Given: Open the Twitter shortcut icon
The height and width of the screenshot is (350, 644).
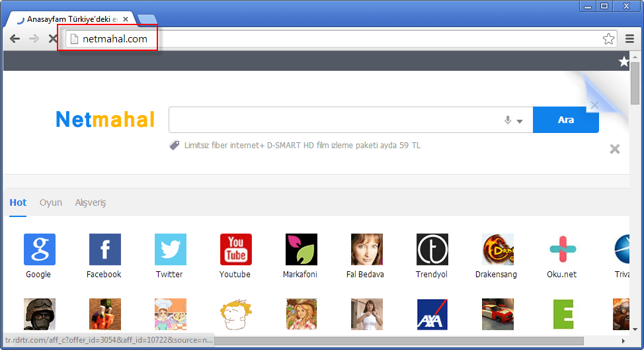Looking at the screenshot, I should [x=171, y=249].
